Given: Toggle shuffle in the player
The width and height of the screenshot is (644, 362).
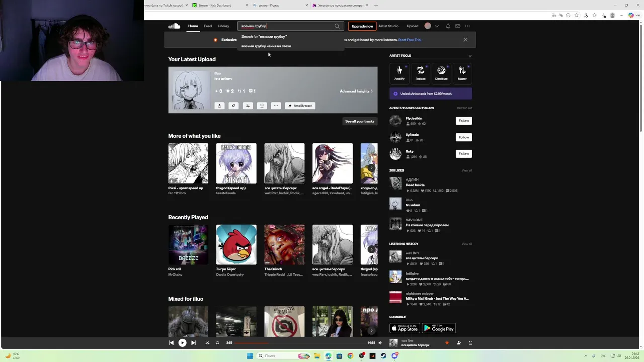Looking at the screenshot, I should coord(207,343).
